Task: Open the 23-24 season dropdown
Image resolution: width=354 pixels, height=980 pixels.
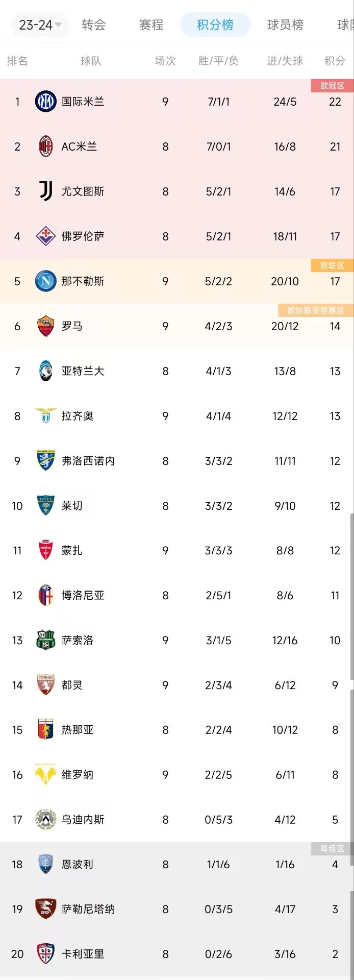Action: (x=40, y=24)
